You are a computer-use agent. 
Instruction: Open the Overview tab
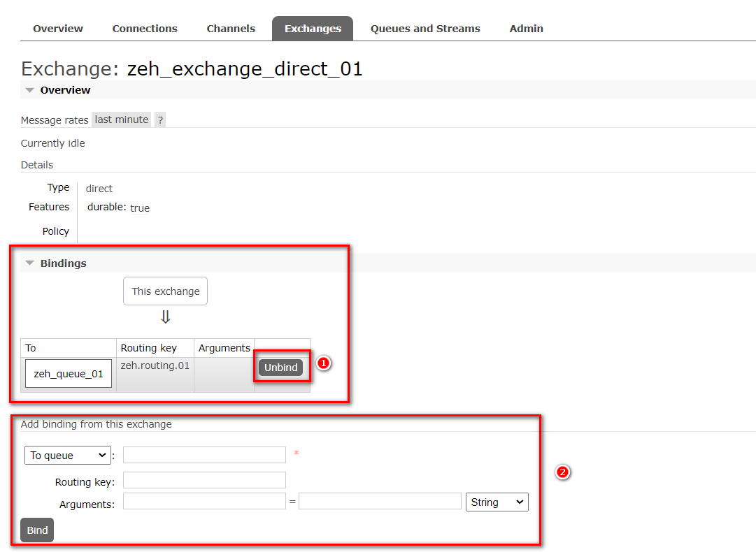[58, 29]
